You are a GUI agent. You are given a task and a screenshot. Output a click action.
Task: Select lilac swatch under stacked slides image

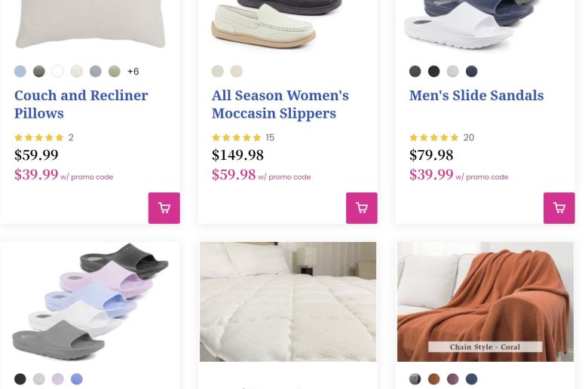click(58, 379)
